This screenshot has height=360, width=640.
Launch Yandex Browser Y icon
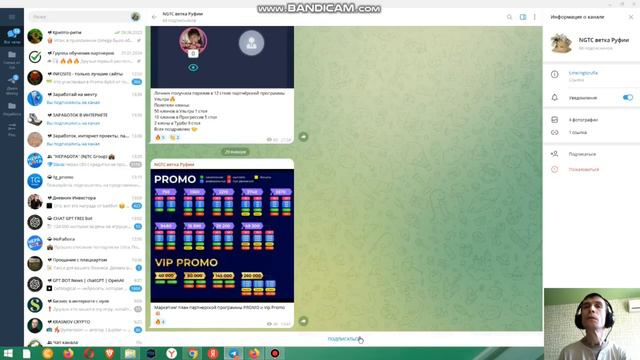coord(172,353)
